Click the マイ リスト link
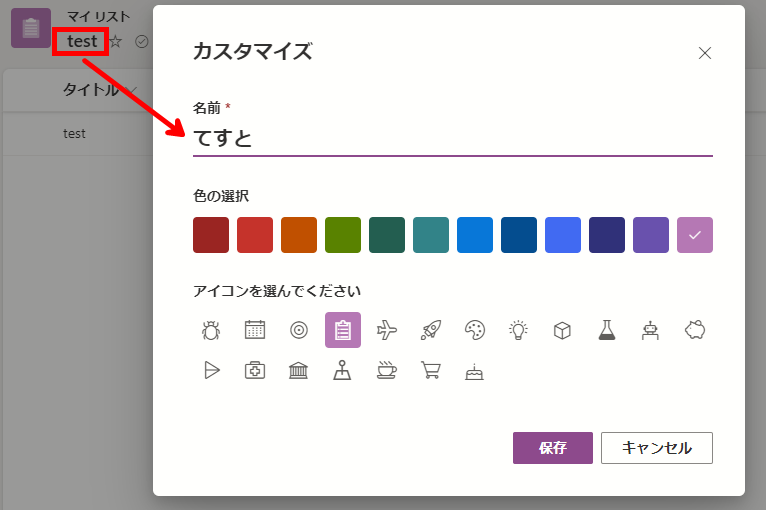The width and height of the screenshot is (766, 510). pos(98,17)
